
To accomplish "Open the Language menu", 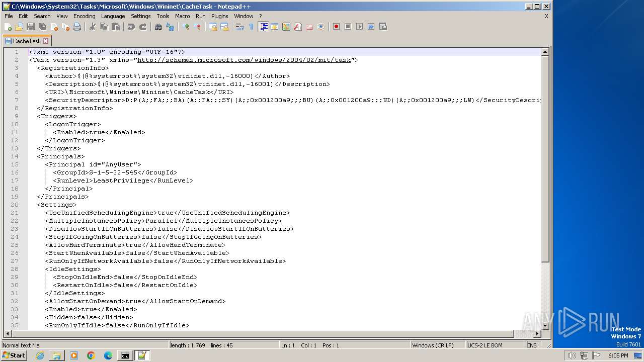I will pos(113,16).
